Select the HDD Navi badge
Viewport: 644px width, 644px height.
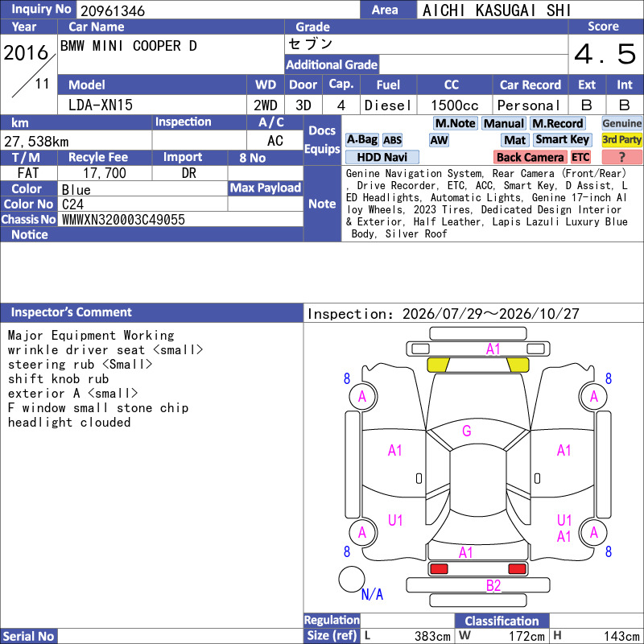382,157
